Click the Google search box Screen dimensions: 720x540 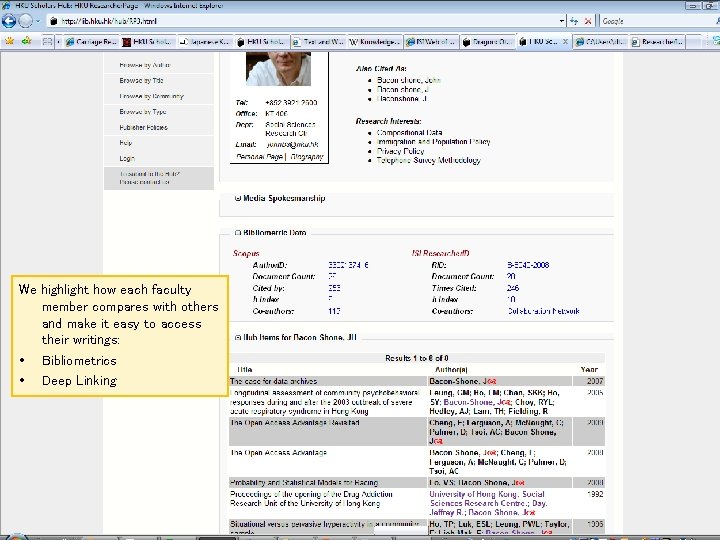click(658, 21)
